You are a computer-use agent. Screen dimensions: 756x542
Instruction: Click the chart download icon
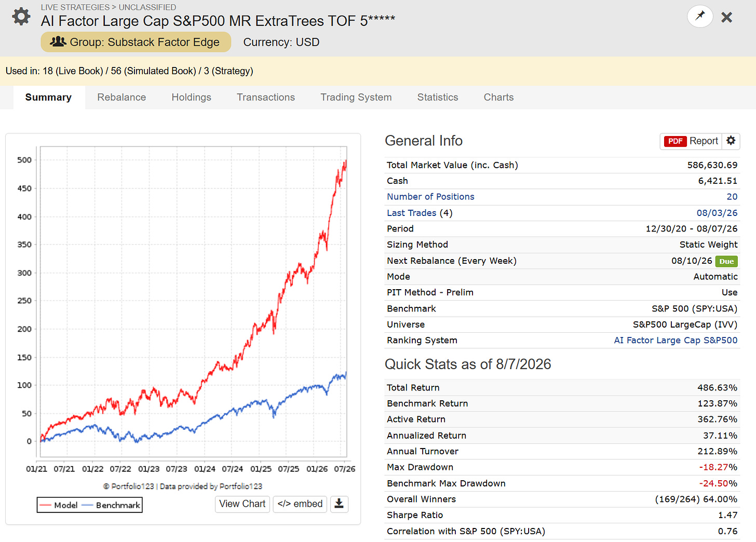tap(339, 504)
